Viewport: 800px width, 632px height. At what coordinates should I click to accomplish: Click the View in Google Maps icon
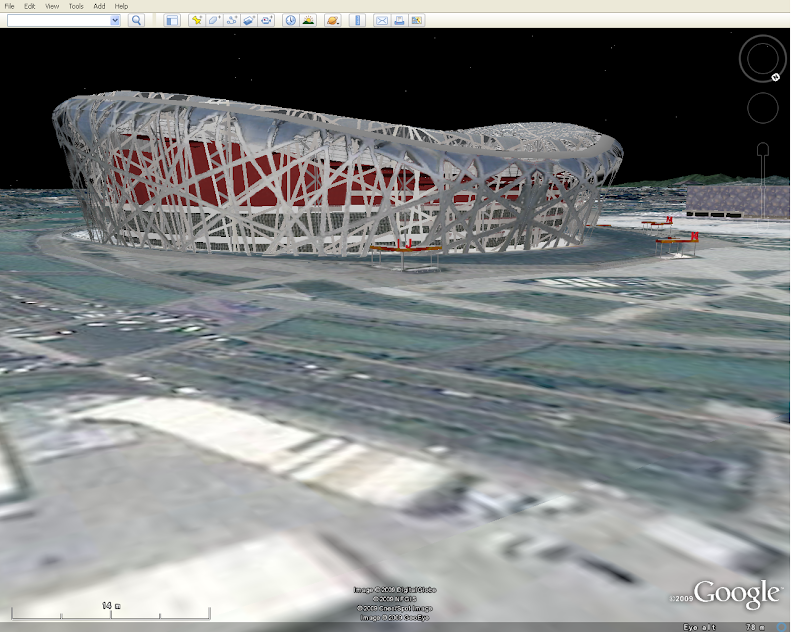(417, 20)
